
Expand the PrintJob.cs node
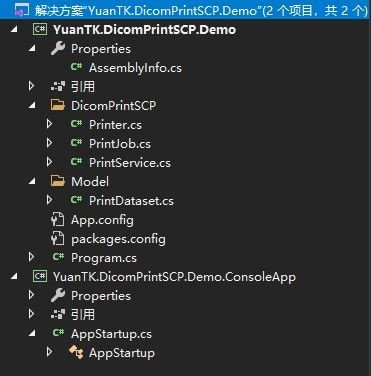tap(49, 143)
